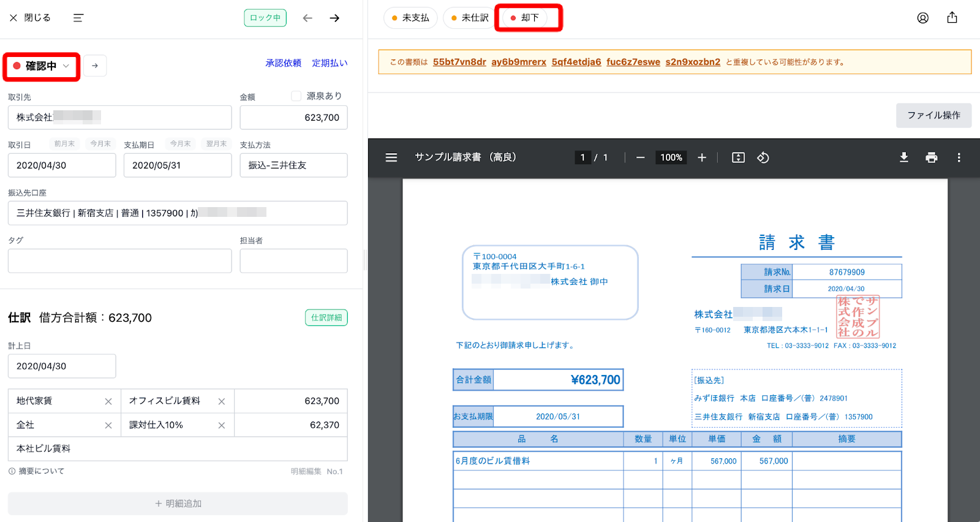Click the close X icon beside 閉じる
980x522 pixels.
pos(13,18)
